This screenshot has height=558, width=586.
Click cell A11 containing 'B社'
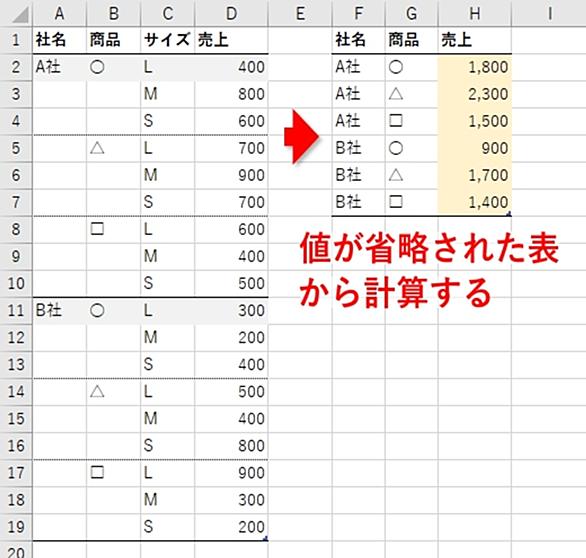[59, 311]
